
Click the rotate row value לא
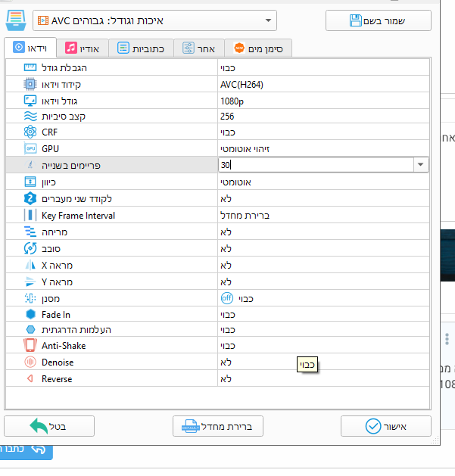(x=226, y=249)
